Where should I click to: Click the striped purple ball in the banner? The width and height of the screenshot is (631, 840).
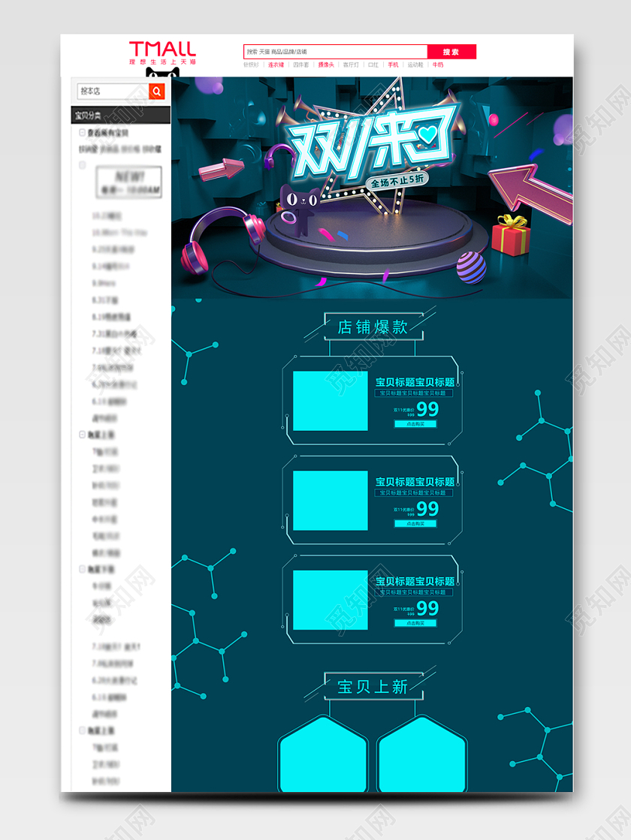(x=471, y=267)
